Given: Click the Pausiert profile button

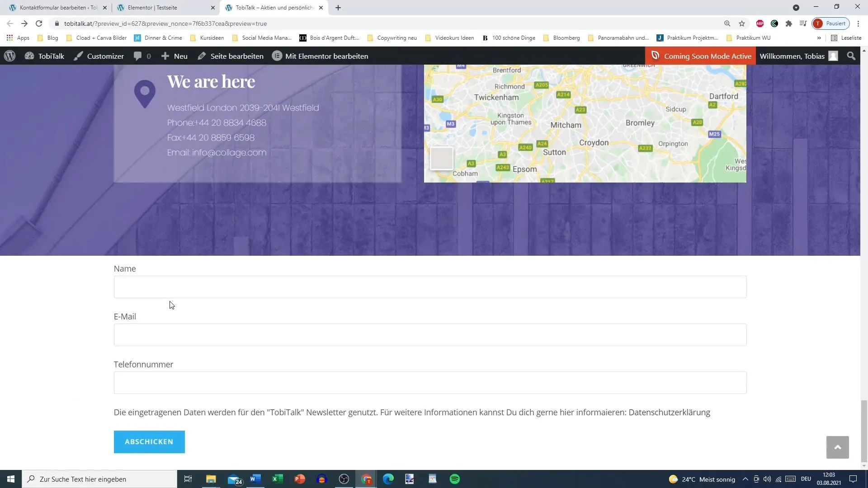Looking at the screenshot, I should (x=831, y=23).
